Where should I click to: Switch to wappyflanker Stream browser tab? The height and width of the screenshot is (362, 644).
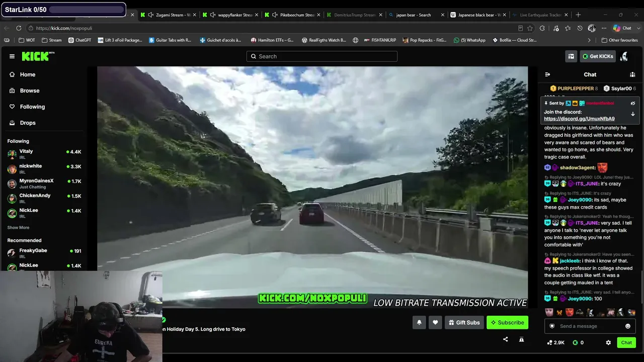(229, 15)
